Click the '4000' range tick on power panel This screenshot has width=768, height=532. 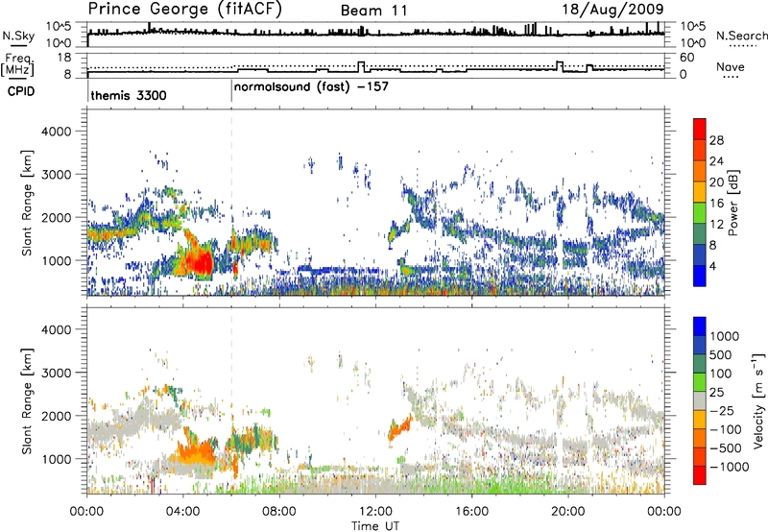click(56, 132)
